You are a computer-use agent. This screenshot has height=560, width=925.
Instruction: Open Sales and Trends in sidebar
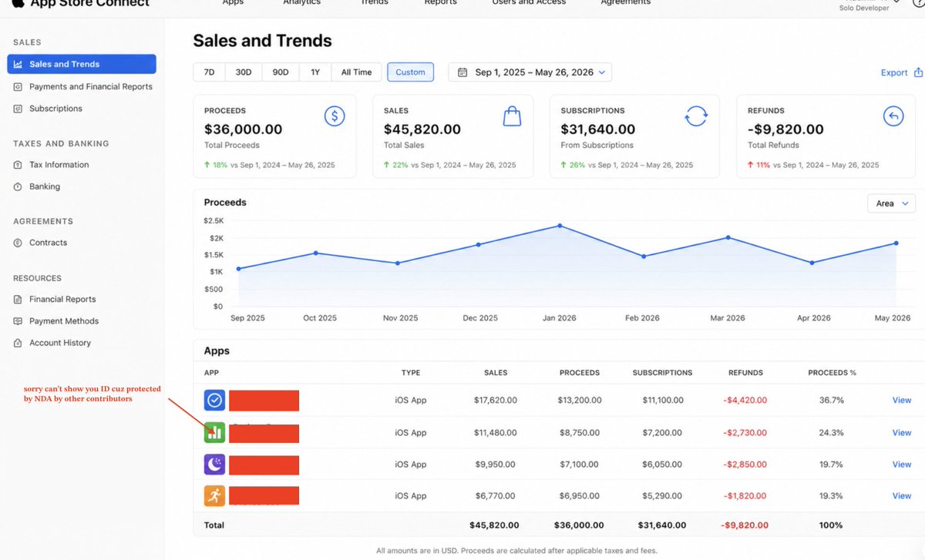point(82,64)
